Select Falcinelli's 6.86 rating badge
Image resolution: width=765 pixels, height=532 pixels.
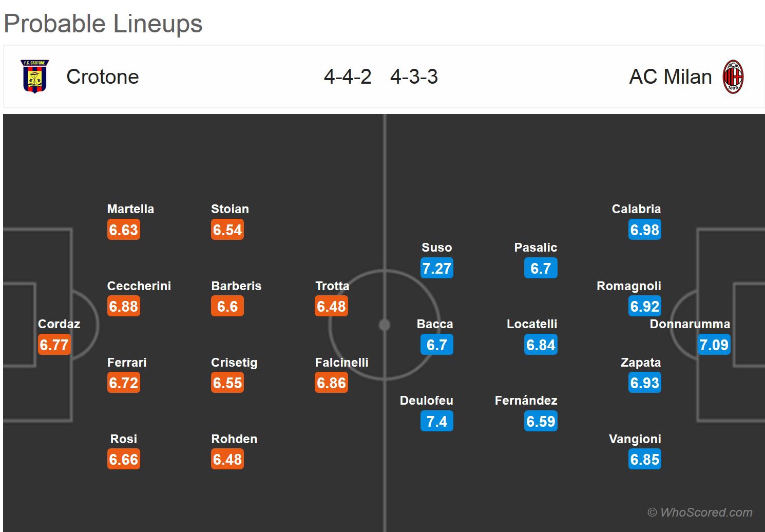[332, 383]
